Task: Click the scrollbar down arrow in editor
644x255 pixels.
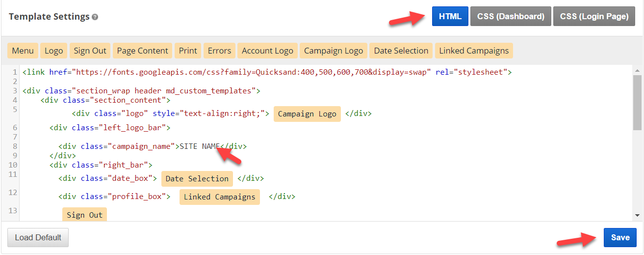Action: click(637, 215)
